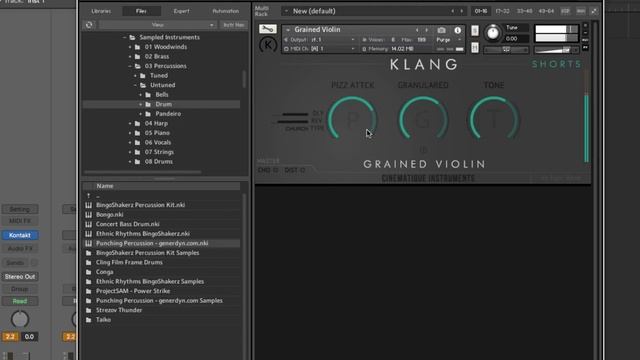Image resolution: width=640 pixels, height=360 pixels.
Task: Click the PV button on the instrument header edge
Action: coord(585,48)
